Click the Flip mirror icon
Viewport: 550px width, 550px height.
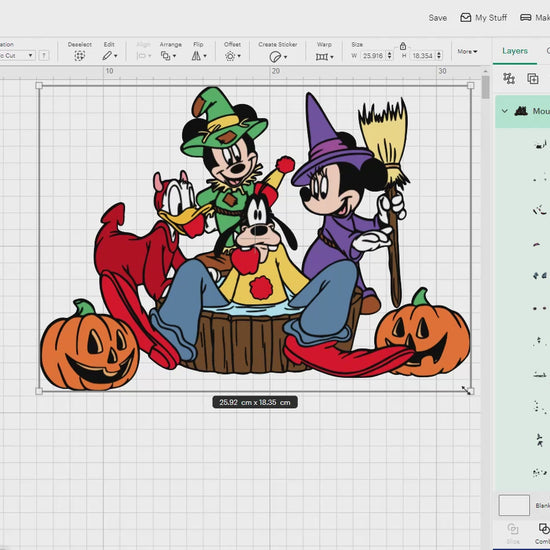(196, 56)
